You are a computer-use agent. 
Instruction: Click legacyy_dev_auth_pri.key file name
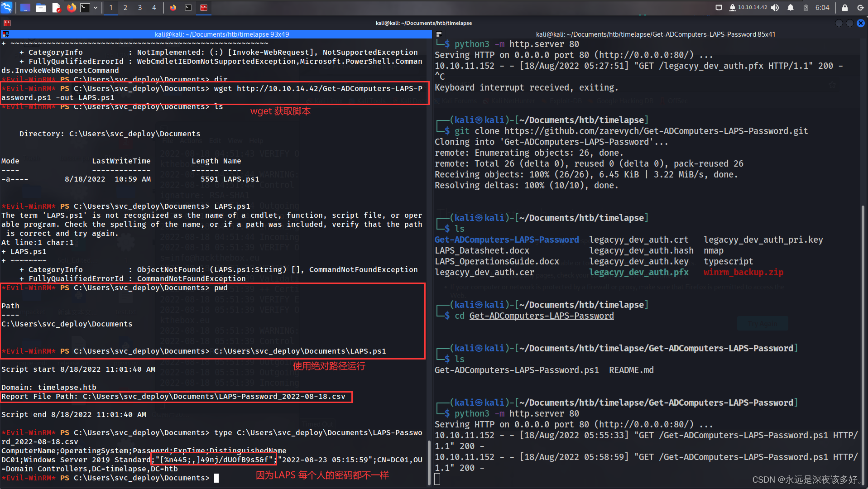(763, 240)
